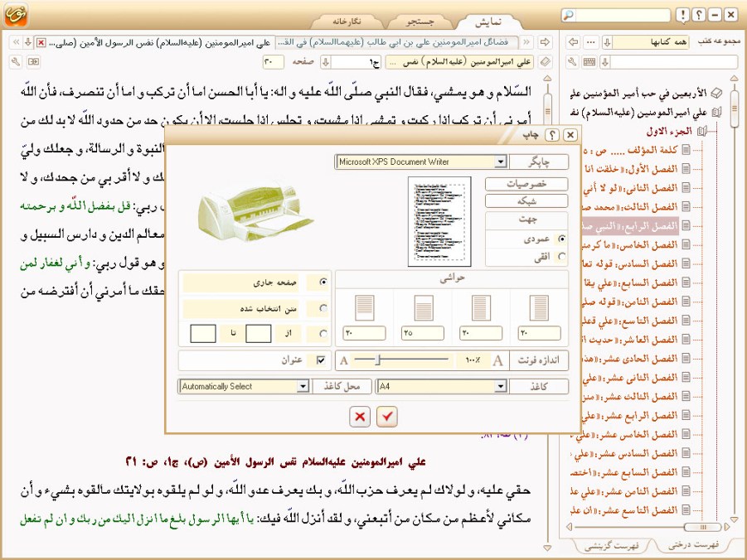Switch to the نگارخانه tab
Viewport: 747px width, 560px height.
click(x=347, y=22)
